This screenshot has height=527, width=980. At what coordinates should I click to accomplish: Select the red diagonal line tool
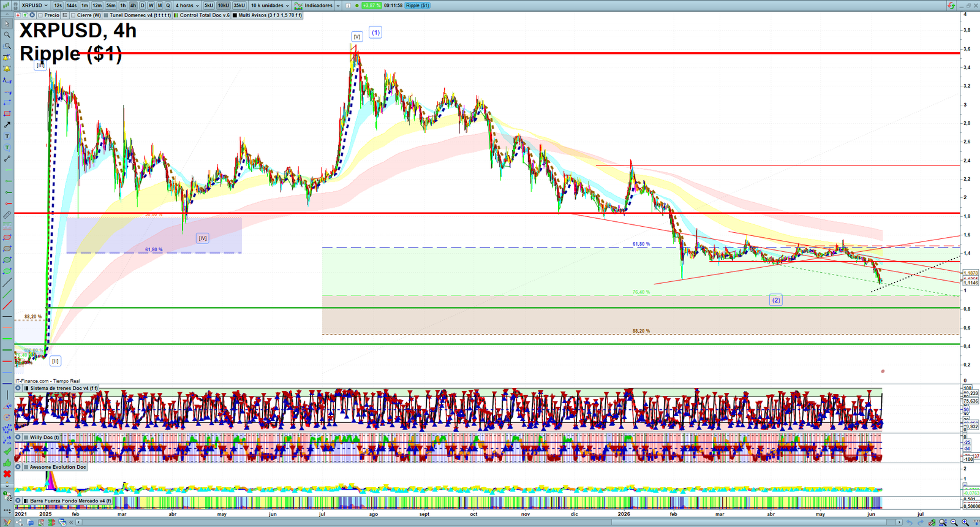7,305
